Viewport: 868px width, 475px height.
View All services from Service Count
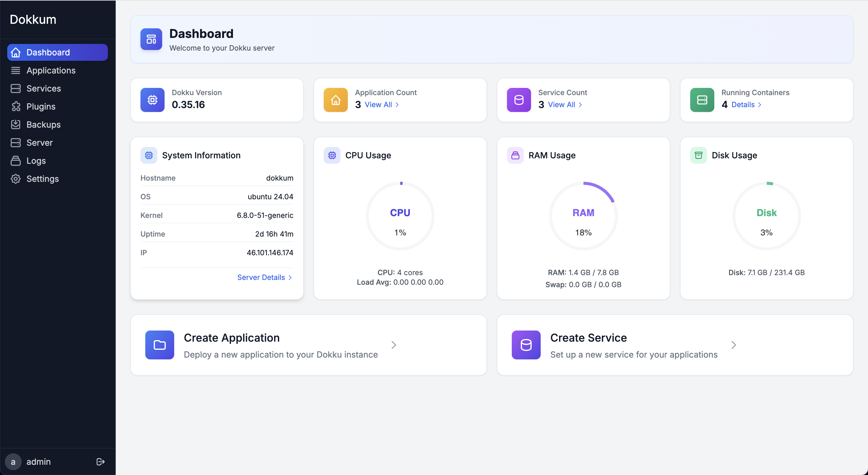[x=561, y=105]
